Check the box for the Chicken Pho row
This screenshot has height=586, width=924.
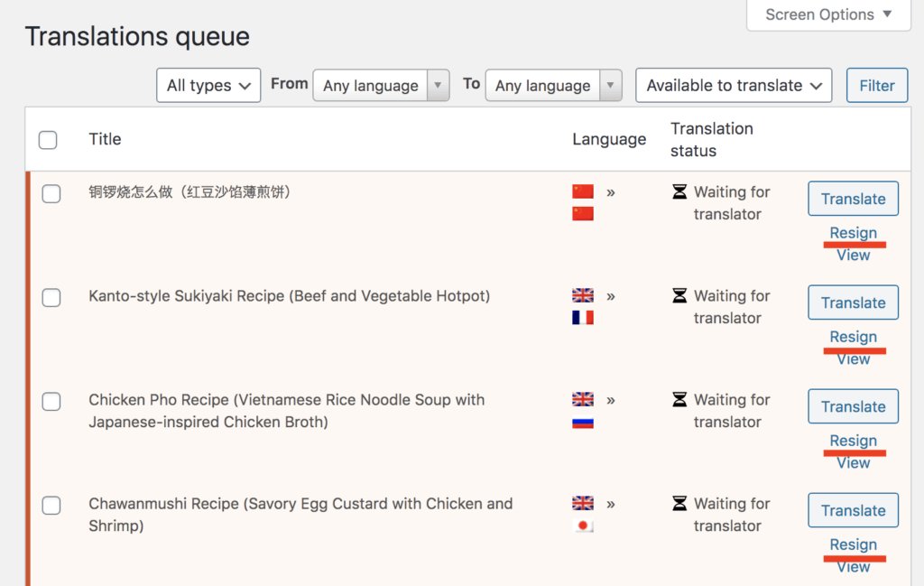[51, 402]
